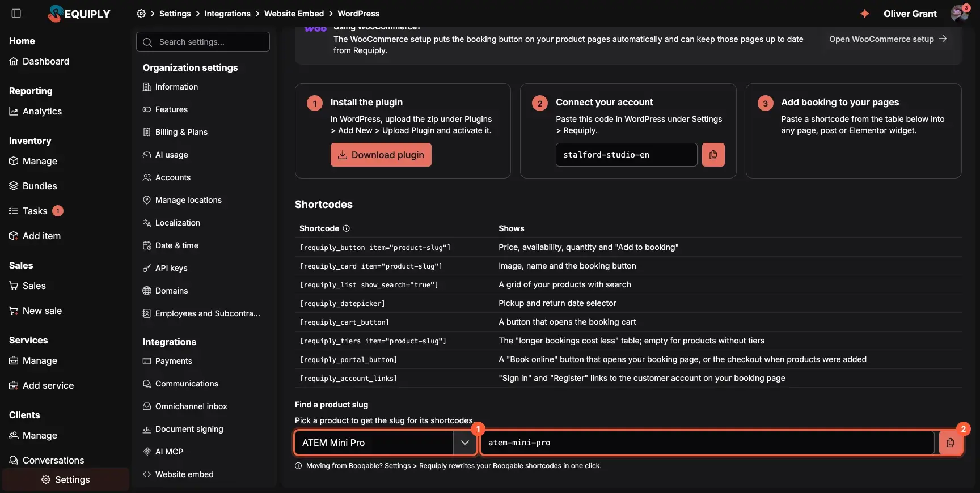
Task: Open the product selector chevron arrow
Action: click(465, 443)
